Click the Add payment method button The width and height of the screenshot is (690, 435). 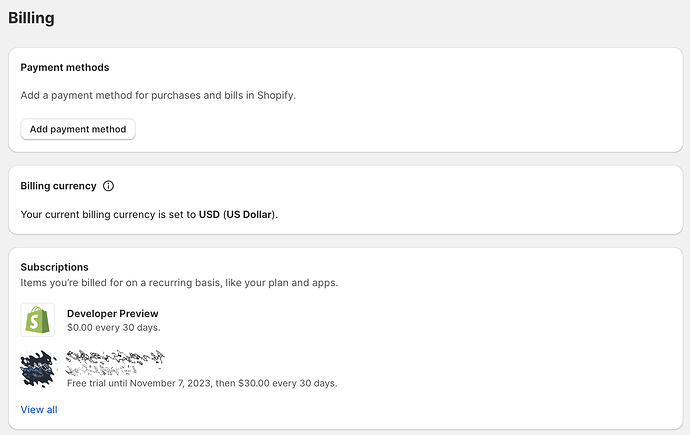(x=78, y=129)
